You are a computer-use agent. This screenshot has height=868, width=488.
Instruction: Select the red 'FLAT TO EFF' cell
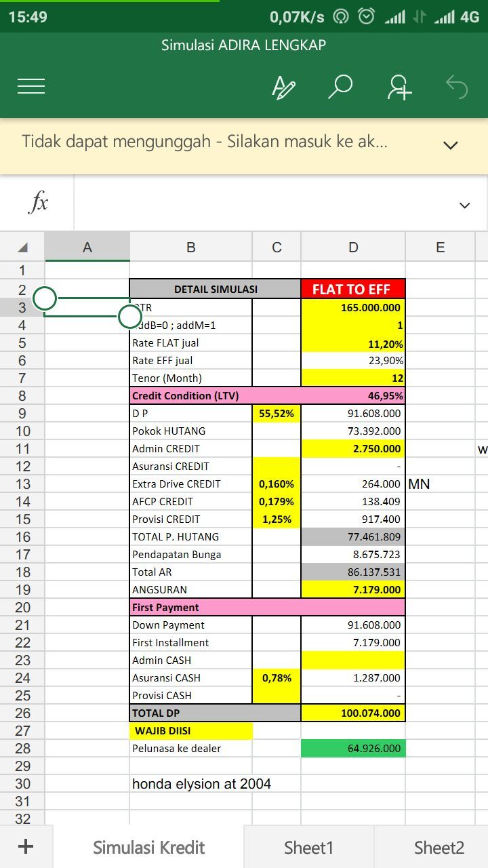pyautogui.click(x=353, y=289)
